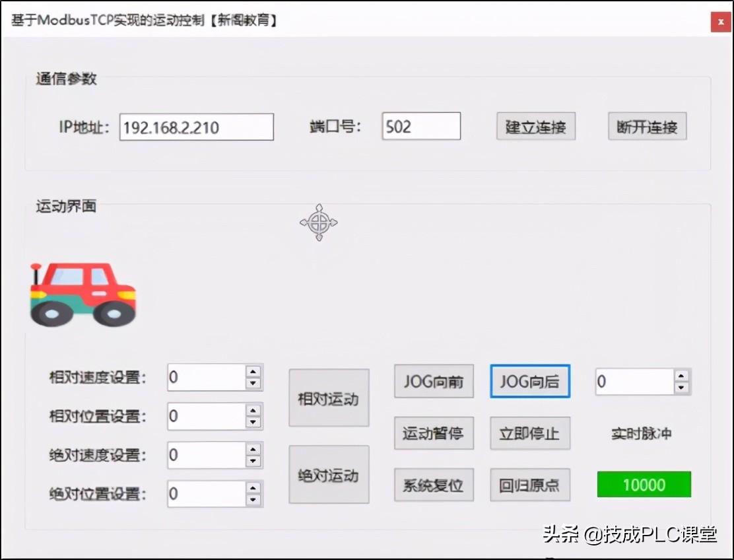Increase 绝对位置设置 with up arrow

tap(253, 489)
